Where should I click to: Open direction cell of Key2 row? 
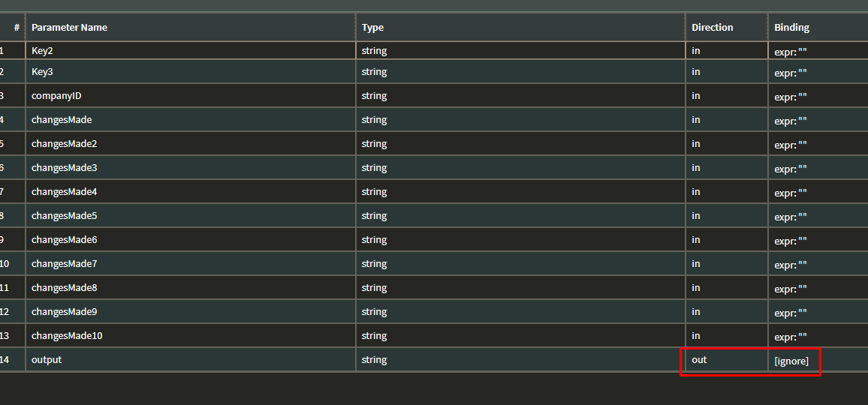(x=726, y=50)
